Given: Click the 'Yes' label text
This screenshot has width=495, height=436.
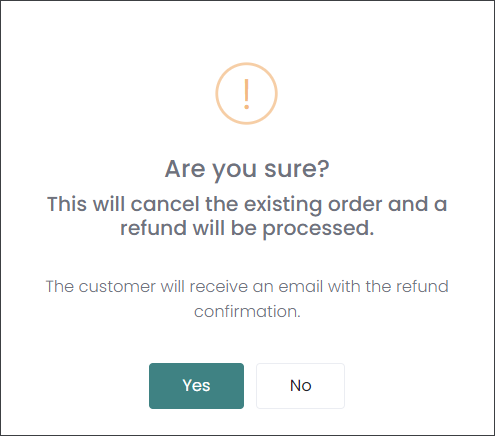Looking at the screenshot, I should click(x=196, y=386).
